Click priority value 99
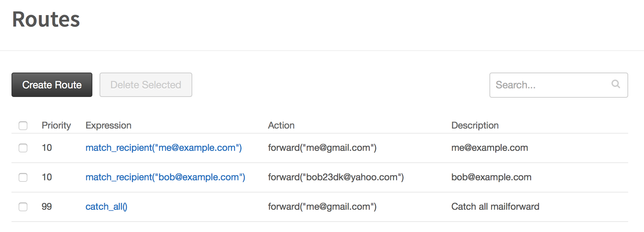This screenshot has width=644, height=232. [47, 207]
